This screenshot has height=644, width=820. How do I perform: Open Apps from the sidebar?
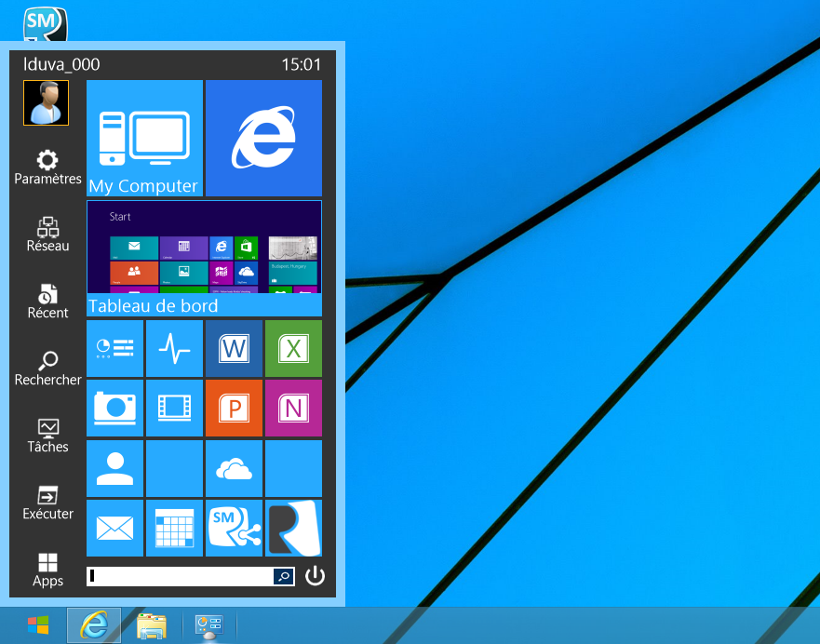point(47,568)
